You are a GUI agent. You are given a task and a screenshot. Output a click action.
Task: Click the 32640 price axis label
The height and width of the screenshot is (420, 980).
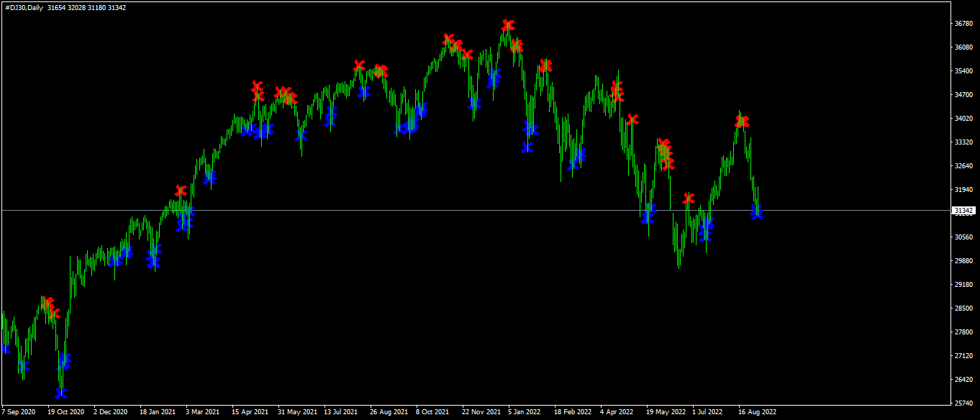963,166
